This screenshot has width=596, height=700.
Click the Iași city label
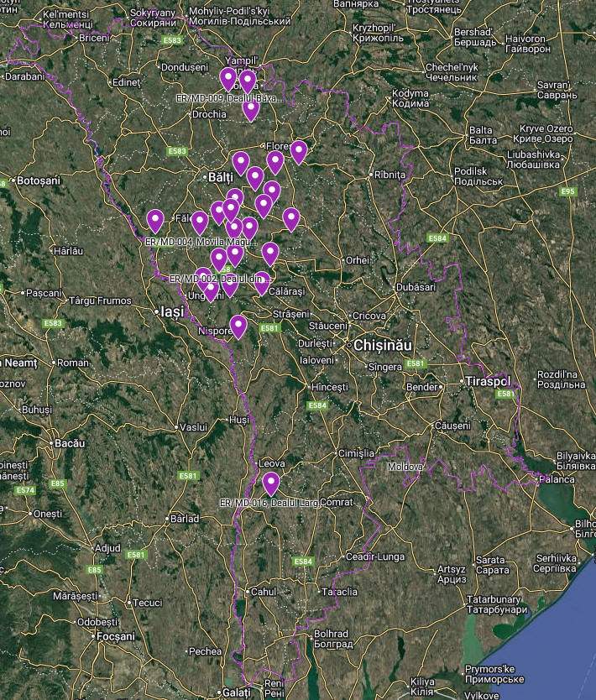coord(171,311)
